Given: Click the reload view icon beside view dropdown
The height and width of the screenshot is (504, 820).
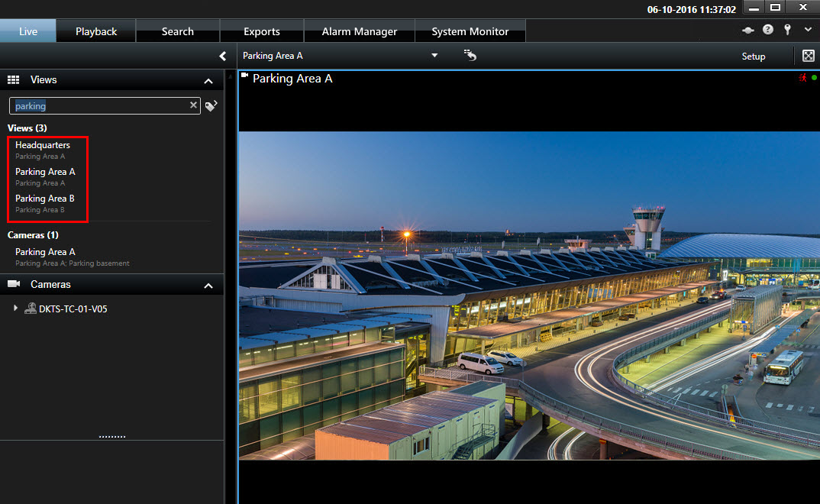Looking at the screenshot, I should coord(470,56).
